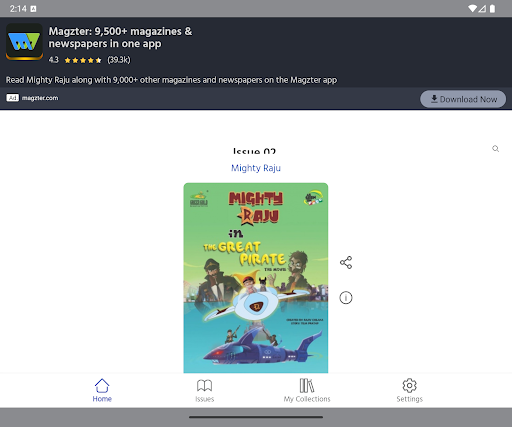Tap the Magzter app logo icon
Screen dimensions: 512x427
click(24, 42)
